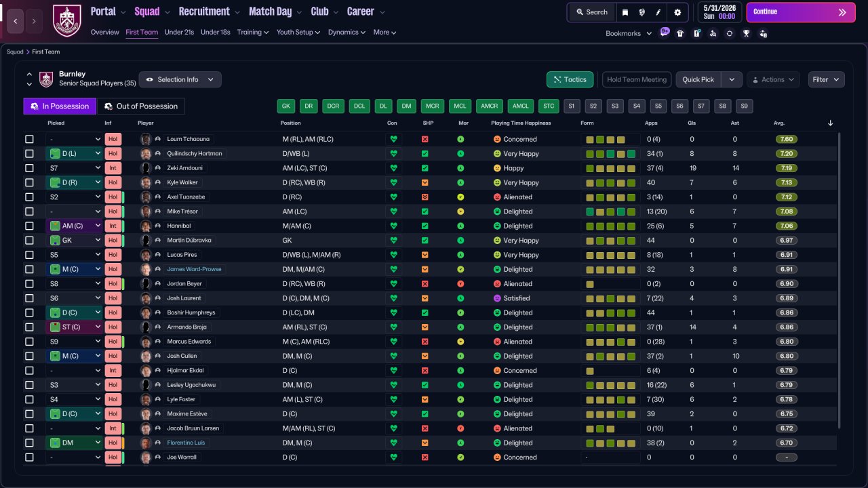The width and height of the screenshot is (868, 488).
Task: Click Laum Tchaouna's 7.60 average rating
Action: (x=787, y=139)
